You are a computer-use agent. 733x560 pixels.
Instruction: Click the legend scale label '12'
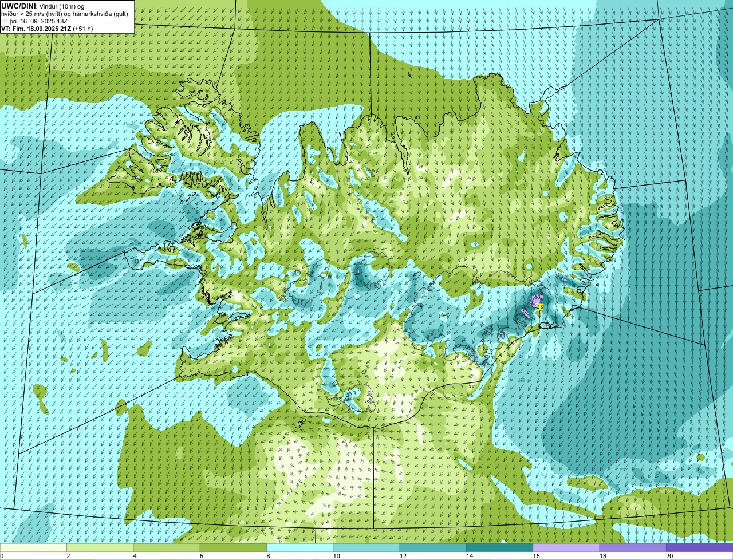403,556
